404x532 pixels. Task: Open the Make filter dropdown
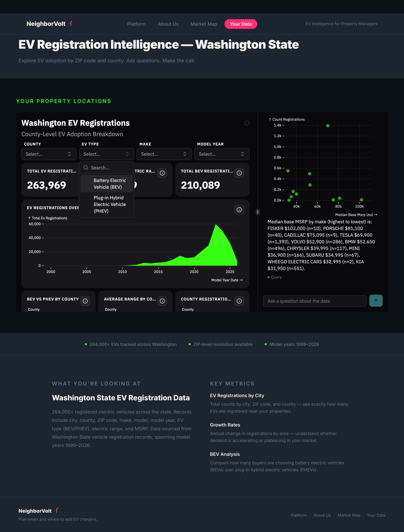(164, 154)
